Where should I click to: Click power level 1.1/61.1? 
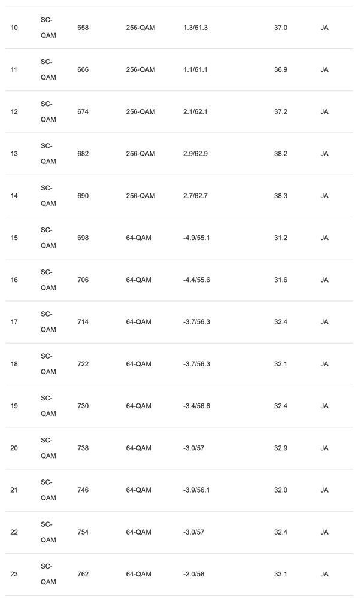(x=196, y=70)
